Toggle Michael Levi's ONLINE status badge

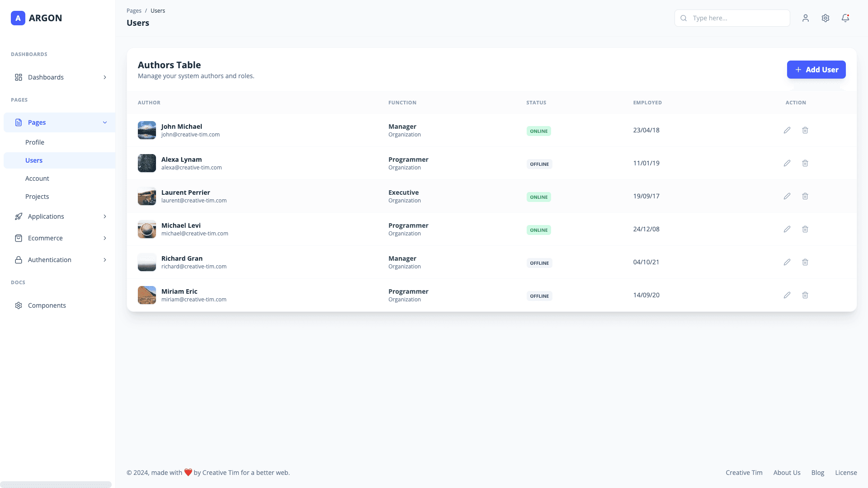point(538,230)
